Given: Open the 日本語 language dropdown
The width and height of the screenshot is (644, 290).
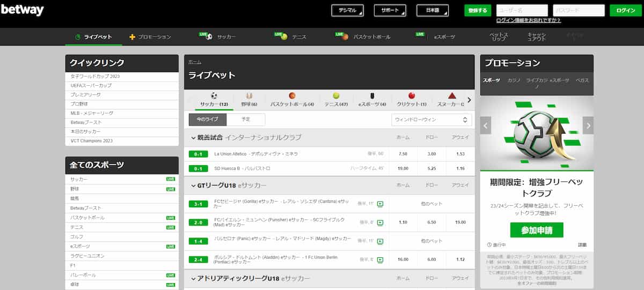Looking at the screenshot, I should click(433, 11).
